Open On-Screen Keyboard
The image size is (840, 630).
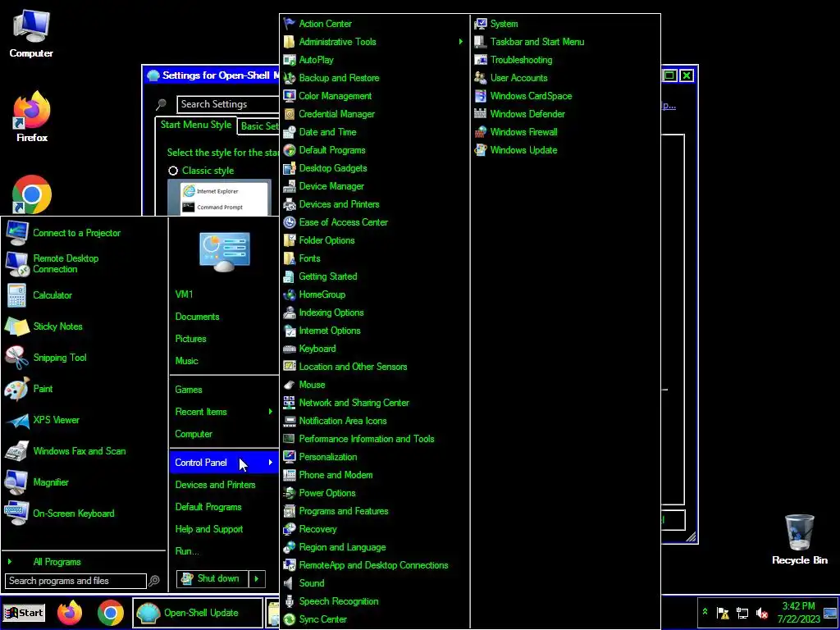click(x=73, y=514)
